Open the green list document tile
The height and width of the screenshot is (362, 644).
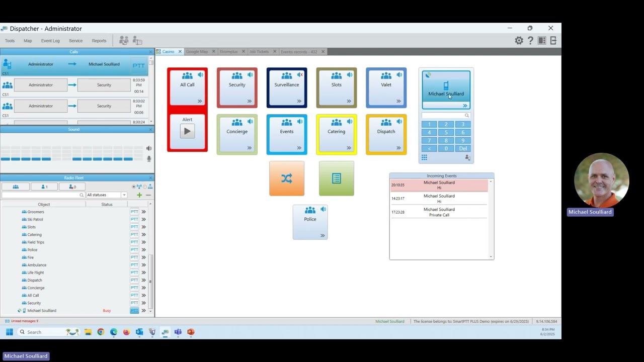337,178
